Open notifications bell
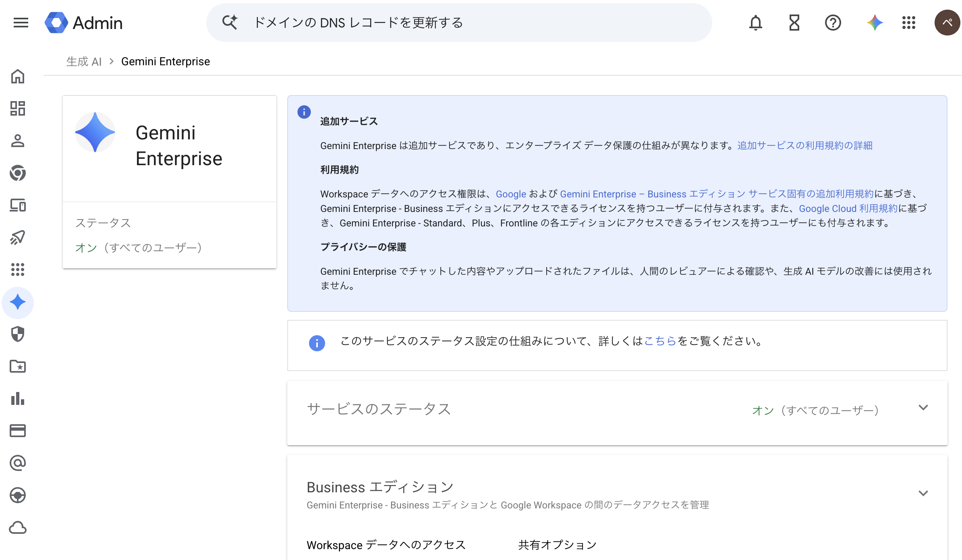This screenshot has height=560, width=962. (x=756, y=23)
